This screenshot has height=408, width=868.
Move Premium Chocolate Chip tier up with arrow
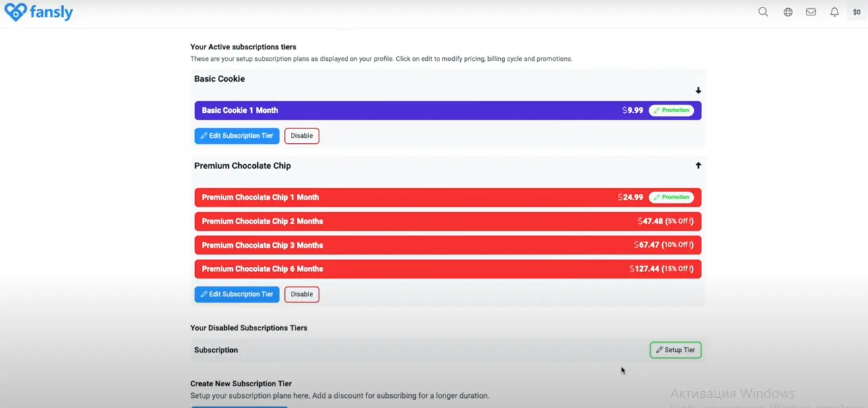698,165
